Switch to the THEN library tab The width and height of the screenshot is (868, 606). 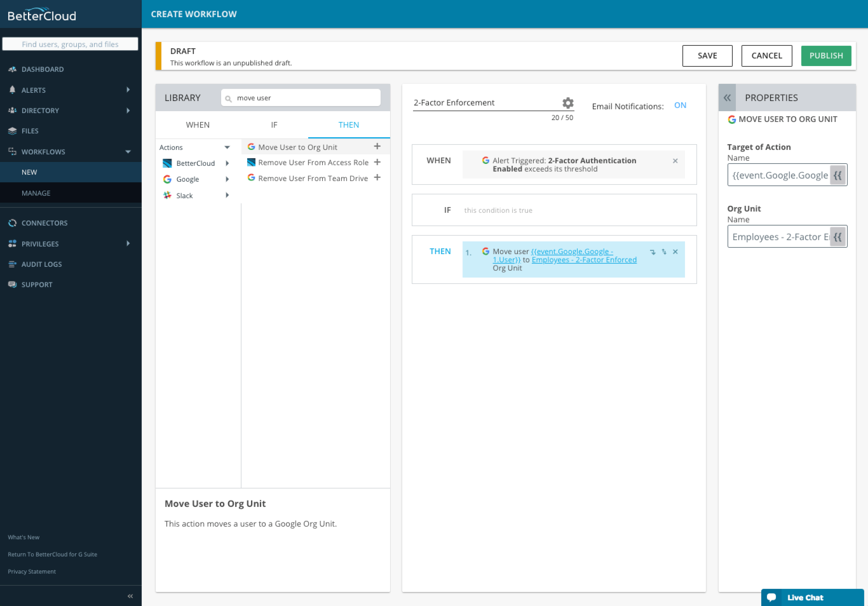tap(349, 125)
